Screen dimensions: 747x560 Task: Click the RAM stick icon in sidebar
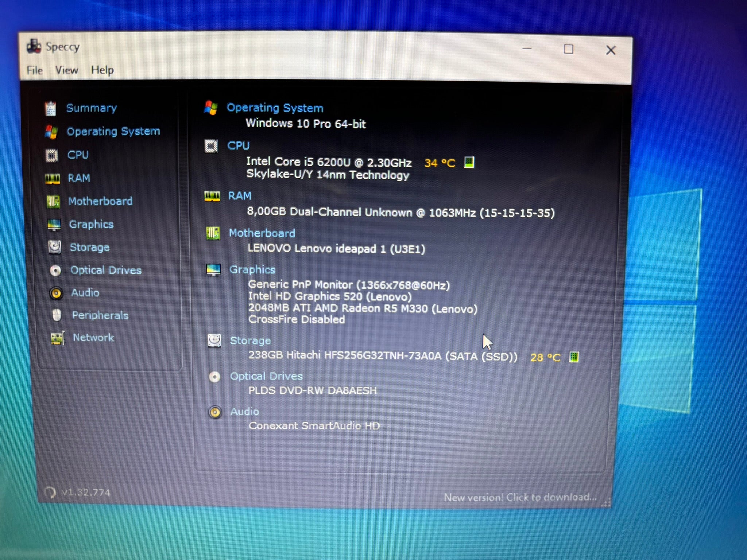[53, 179]
